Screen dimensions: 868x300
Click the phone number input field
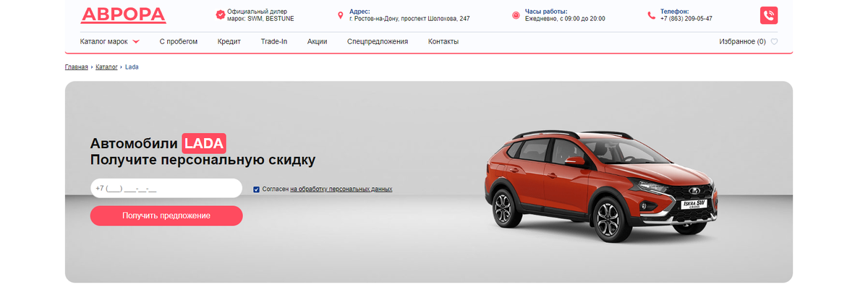click(166, 188)
